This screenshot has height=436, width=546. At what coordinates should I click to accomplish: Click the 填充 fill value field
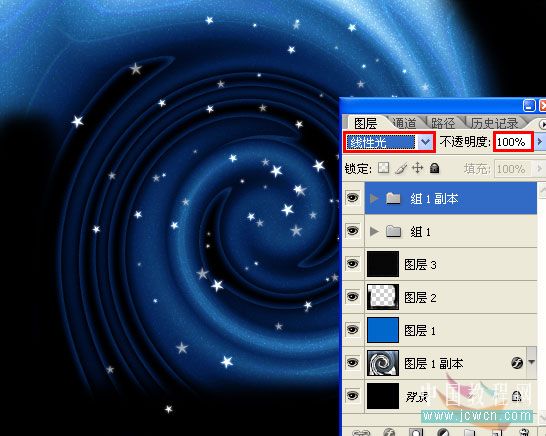click(x=513, y=169)
